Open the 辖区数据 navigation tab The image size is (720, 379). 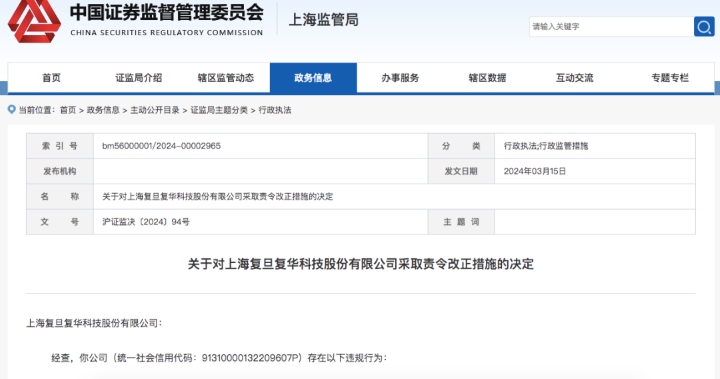(x=487, y=78)
